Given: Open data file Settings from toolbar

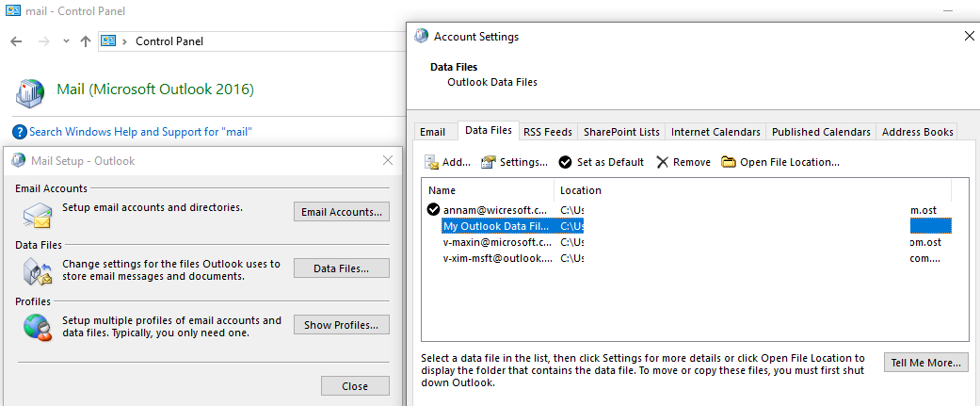Looking at the screenshot, I should tap(514, 162).
